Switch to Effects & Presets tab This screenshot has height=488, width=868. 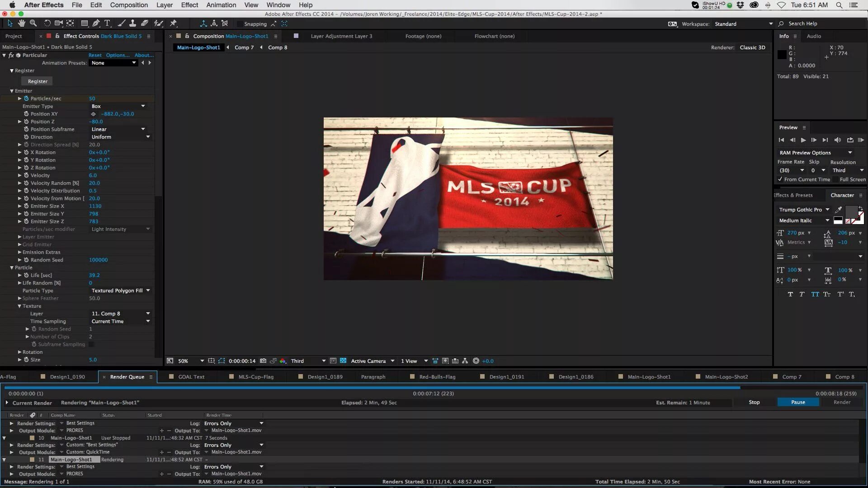(x=793, y=195)
